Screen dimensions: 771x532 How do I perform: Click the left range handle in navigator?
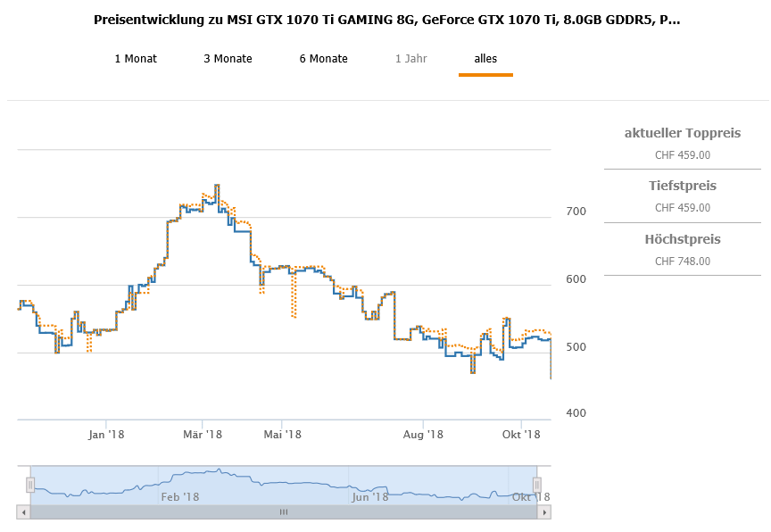(29, 485)
